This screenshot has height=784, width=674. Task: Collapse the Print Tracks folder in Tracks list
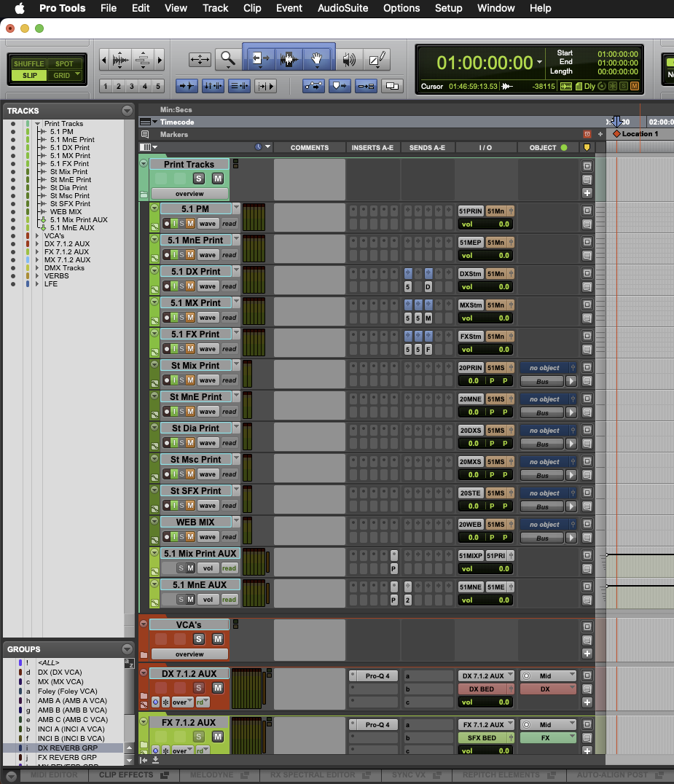tap(37, 123)
